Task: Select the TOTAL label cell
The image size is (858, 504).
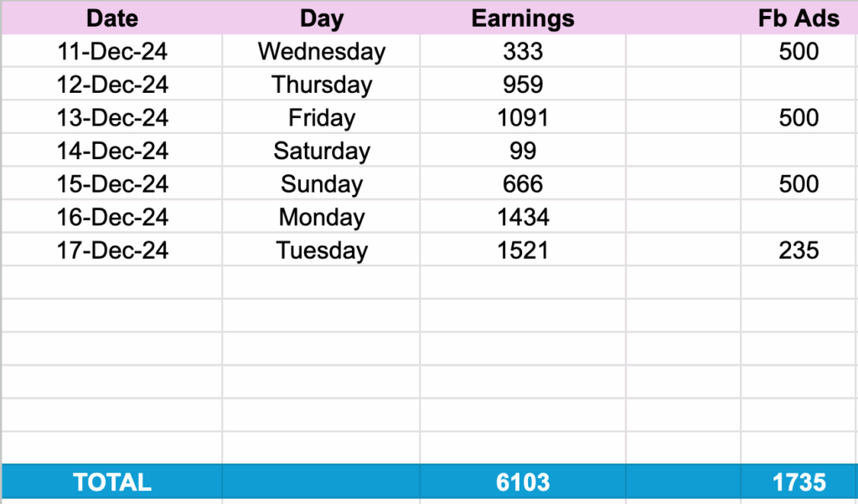Action: pyautogui.click(x=112, y=482)
